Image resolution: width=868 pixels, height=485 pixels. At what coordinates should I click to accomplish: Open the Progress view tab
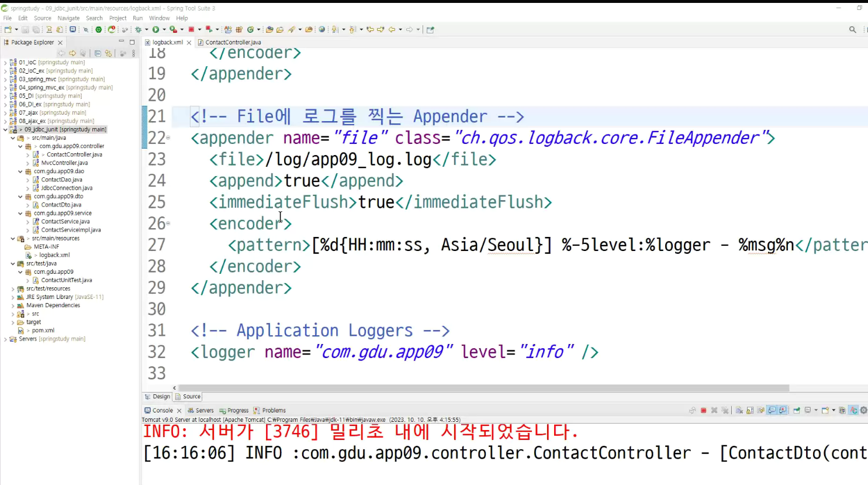(x=234, y=410)
